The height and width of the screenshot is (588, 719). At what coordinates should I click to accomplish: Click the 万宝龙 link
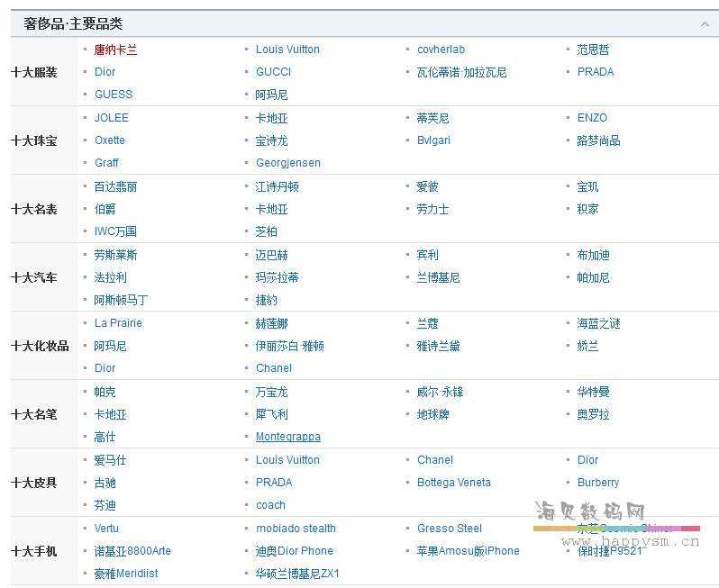click(x=271, y=392)
